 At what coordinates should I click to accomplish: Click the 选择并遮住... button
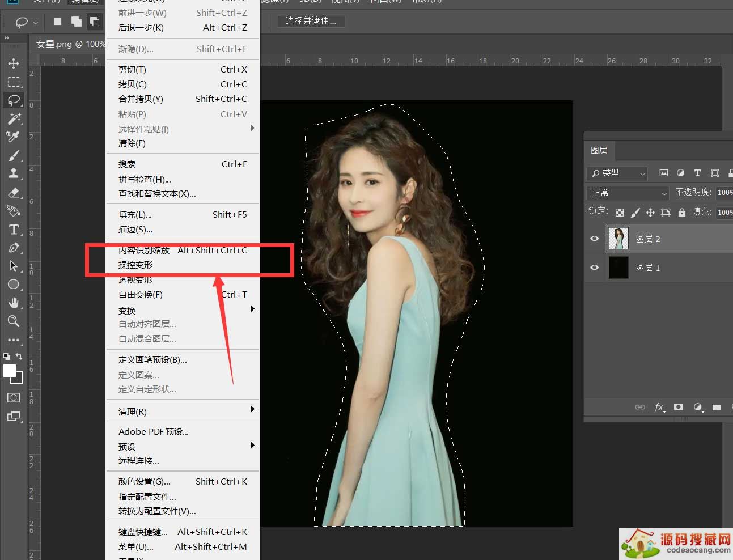click(311, 21)
